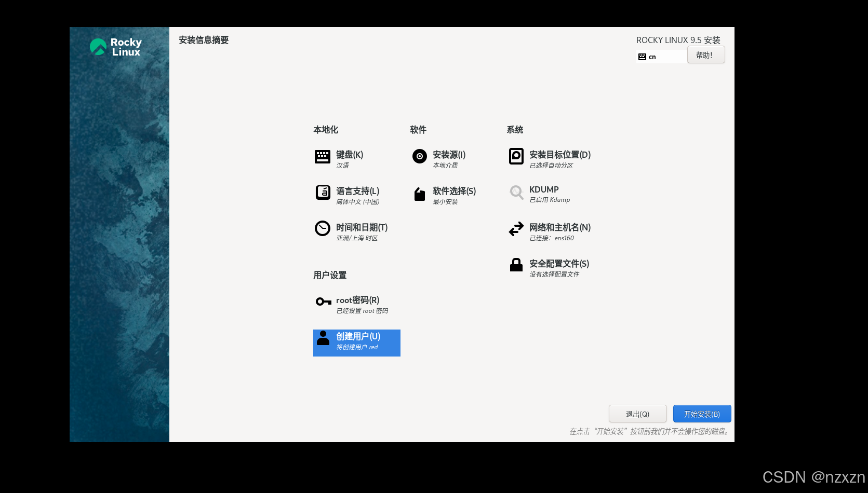The image size is (868, 493).
Task: Open 软件选择(S) software selection
Action: 454,191
